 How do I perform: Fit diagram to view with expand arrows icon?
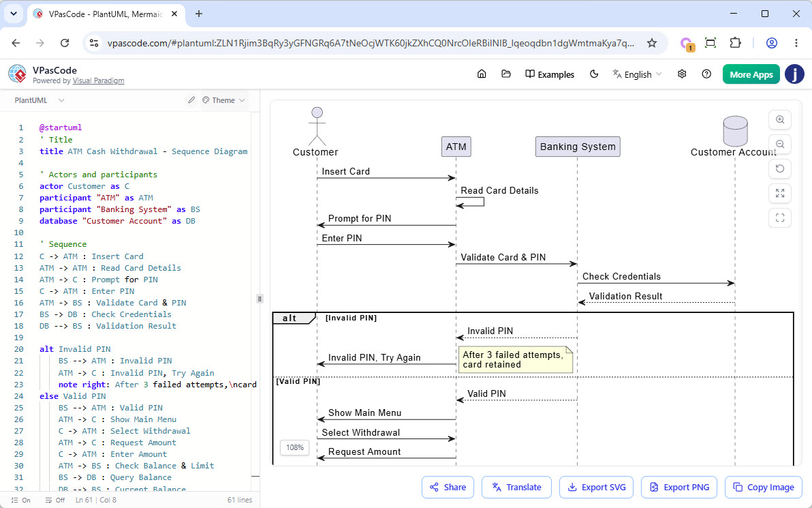click(780, 194)
